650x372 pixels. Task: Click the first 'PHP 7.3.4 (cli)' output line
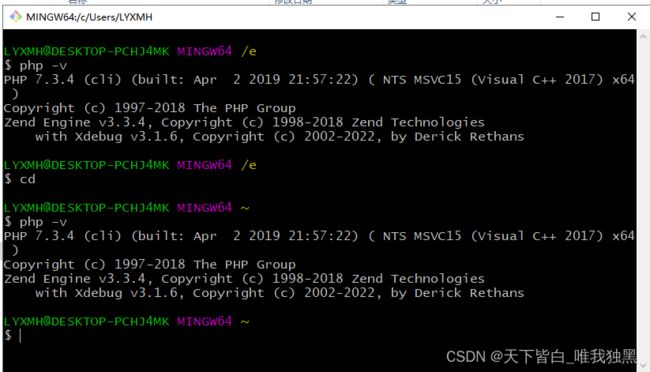click(319, 79)
